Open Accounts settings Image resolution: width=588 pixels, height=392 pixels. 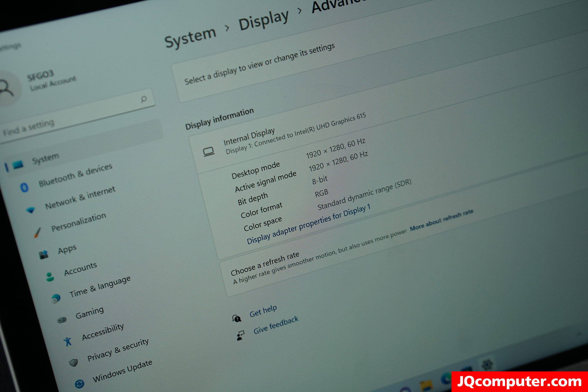pyautogui.click(x=80, y=268)
